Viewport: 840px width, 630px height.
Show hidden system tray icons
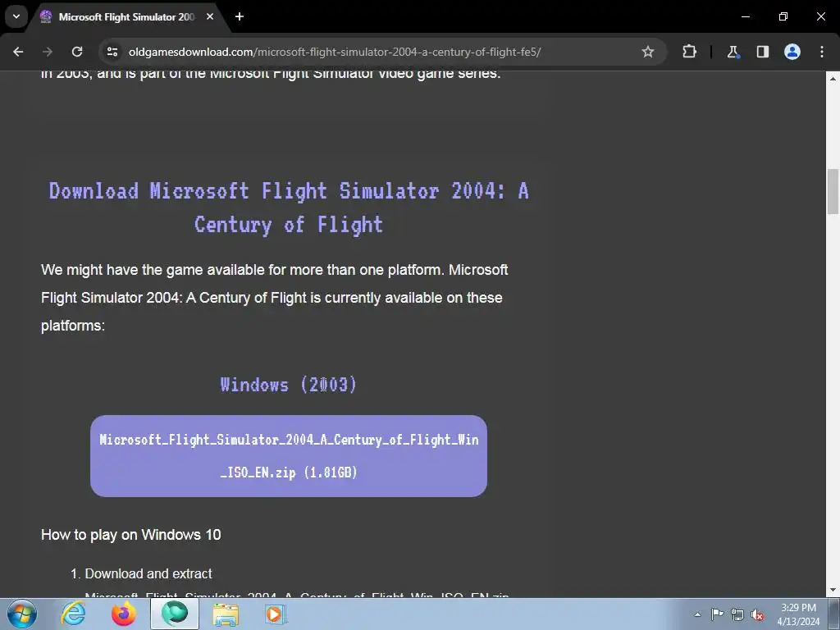pos(697,614)
